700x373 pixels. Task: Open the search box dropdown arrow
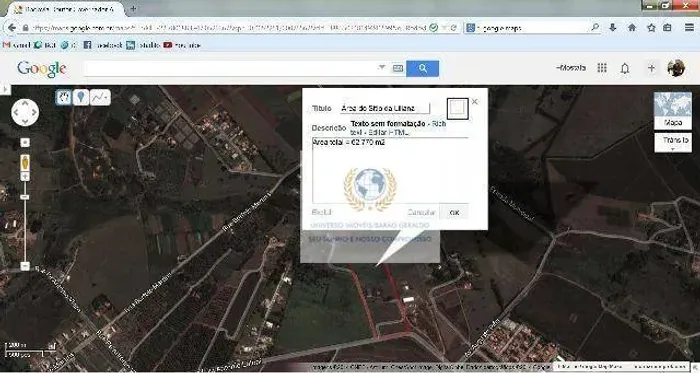(x=382, y=67)
